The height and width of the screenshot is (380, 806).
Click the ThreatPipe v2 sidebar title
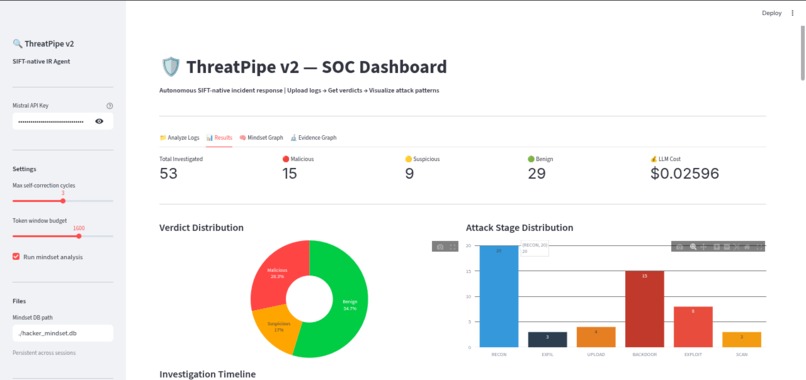tap(43, 44)
